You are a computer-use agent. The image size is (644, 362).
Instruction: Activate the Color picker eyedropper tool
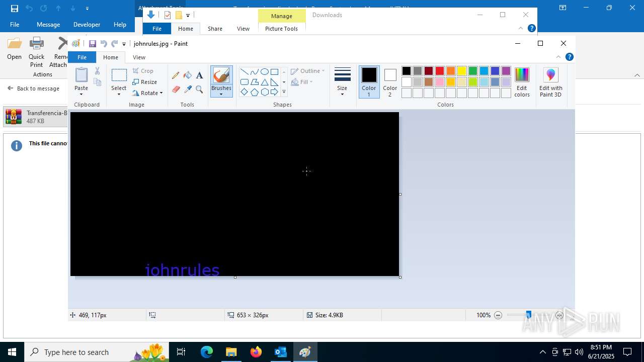click(188, 89)
